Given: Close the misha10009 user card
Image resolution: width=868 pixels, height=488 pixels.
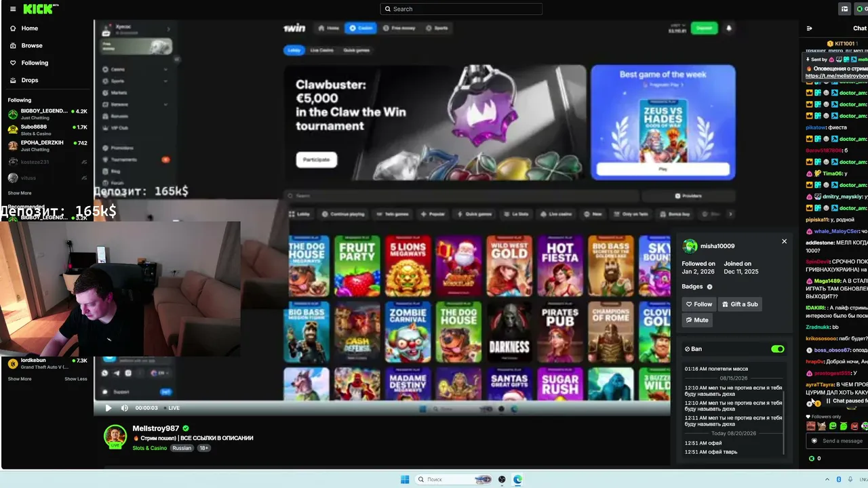Looking at the screenshot, I should coord(785,241).
